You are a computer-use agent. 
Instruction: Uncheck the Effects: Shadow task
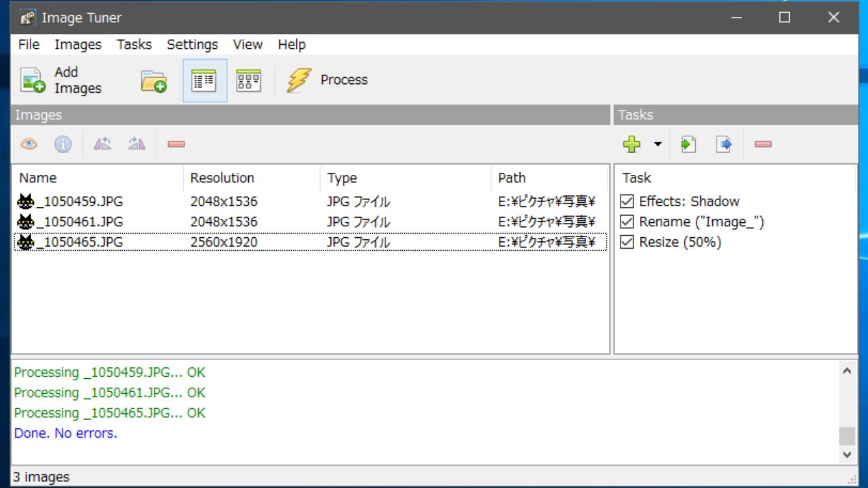click(x=627, y=201)
